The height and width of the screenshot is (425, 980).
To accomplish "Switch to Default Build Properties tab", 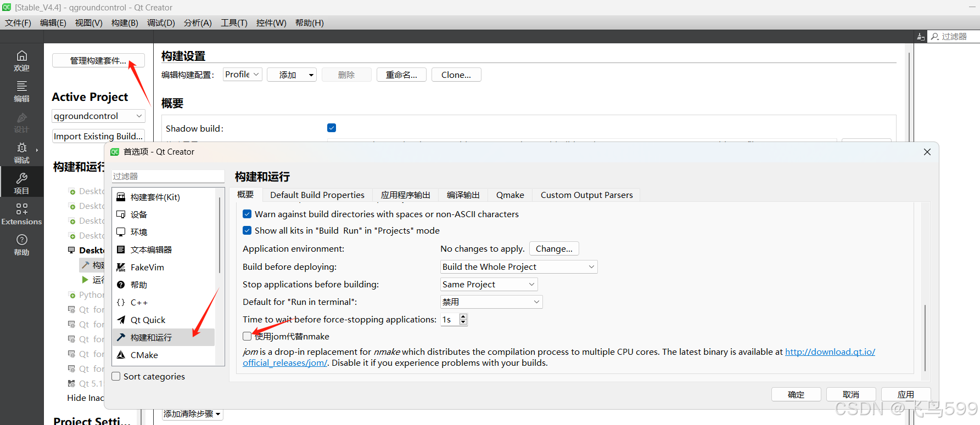I will [317, 195].
